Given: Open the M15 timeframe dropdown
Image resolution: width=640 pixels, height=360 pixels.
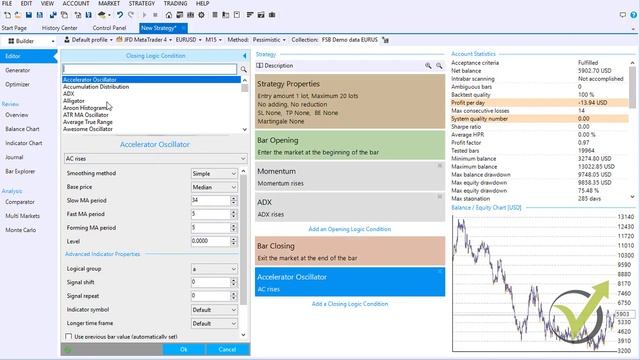Looking at the screenshot, I should (x=213, y=40).
